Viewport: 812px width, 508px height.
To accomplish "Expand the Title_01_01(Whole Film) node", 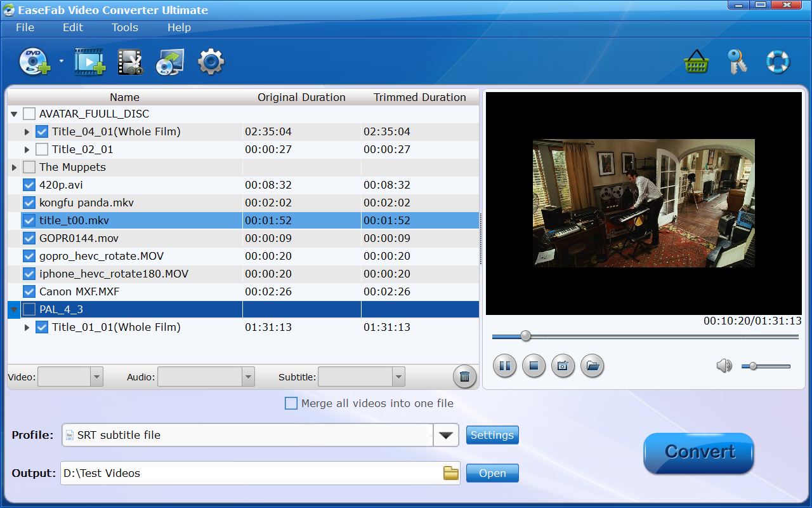I will click(x=27, y=327).
